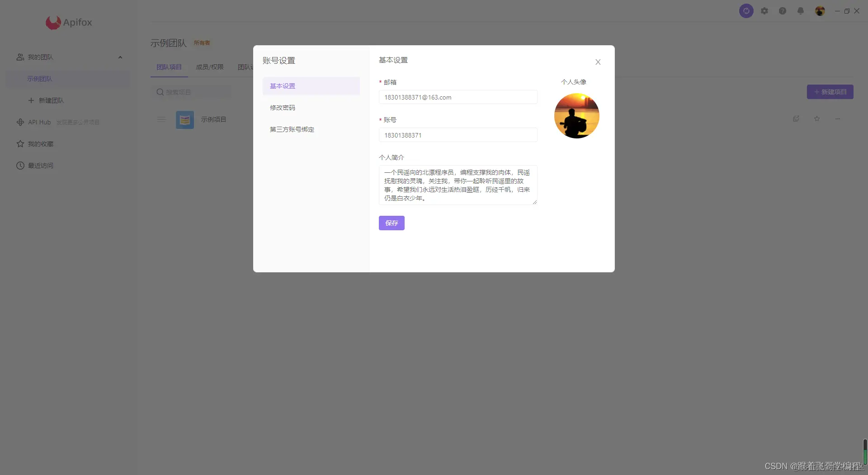This screenshot has height=475, width=868.
Task: Select 基本设置 in account settings
Action: point(311,86)
